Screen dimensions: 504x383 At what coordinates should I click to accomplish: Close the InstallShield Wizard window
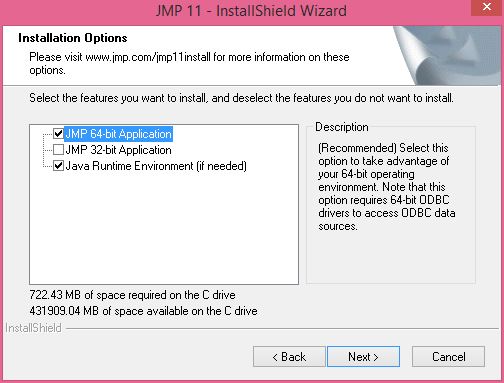click(x=487, y=7)
